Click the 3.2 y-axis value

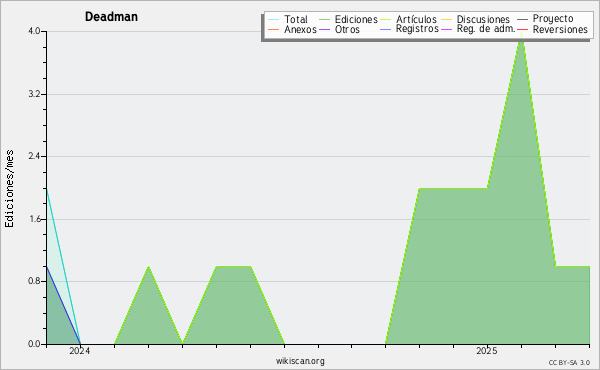(34, 94)
